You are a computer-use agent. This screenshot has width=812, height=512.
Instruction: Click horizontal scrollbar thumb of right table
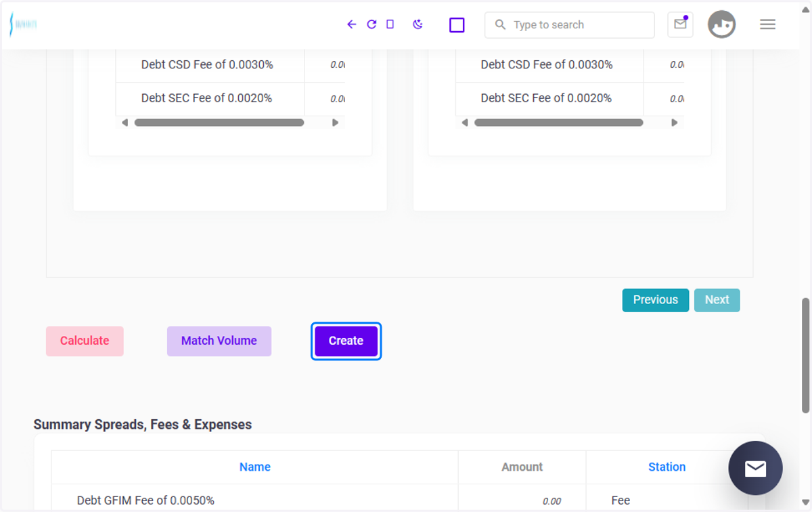point(559,123)
